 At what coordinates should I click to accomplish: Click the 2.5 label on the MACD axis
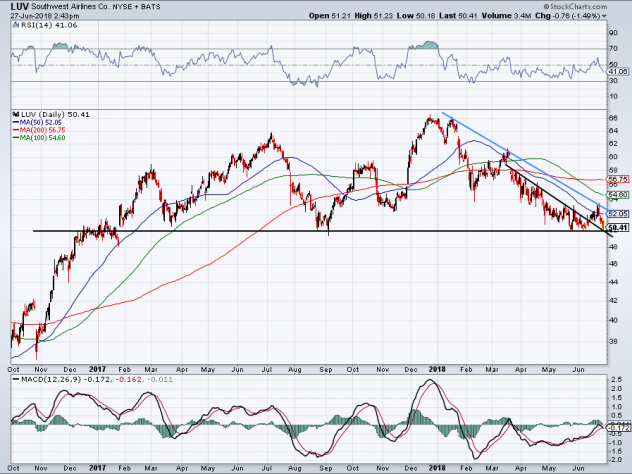(616, 380)
